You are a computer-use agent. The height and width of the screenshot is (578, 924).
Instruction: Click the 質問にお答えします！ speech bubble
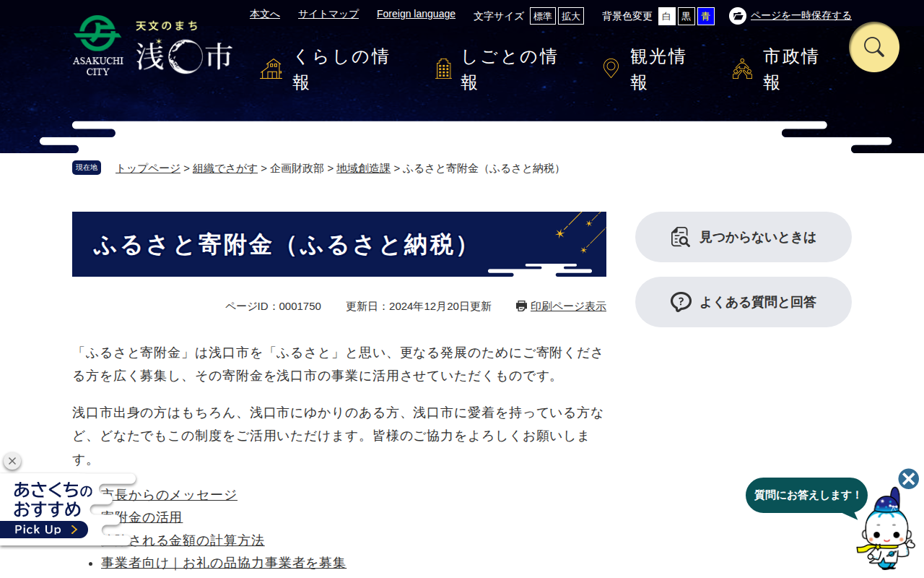tap(806, 496)
